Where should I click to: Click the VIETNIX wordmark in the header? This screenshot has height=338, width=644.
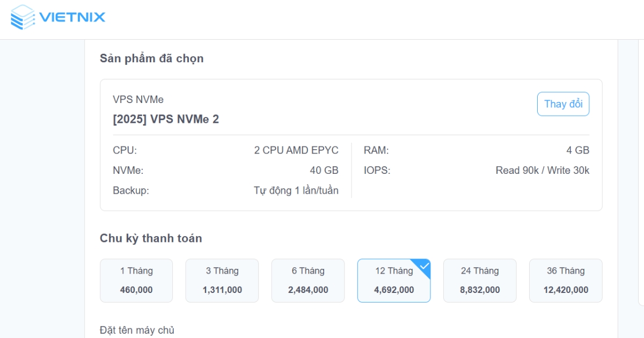(x=71, y=17)
